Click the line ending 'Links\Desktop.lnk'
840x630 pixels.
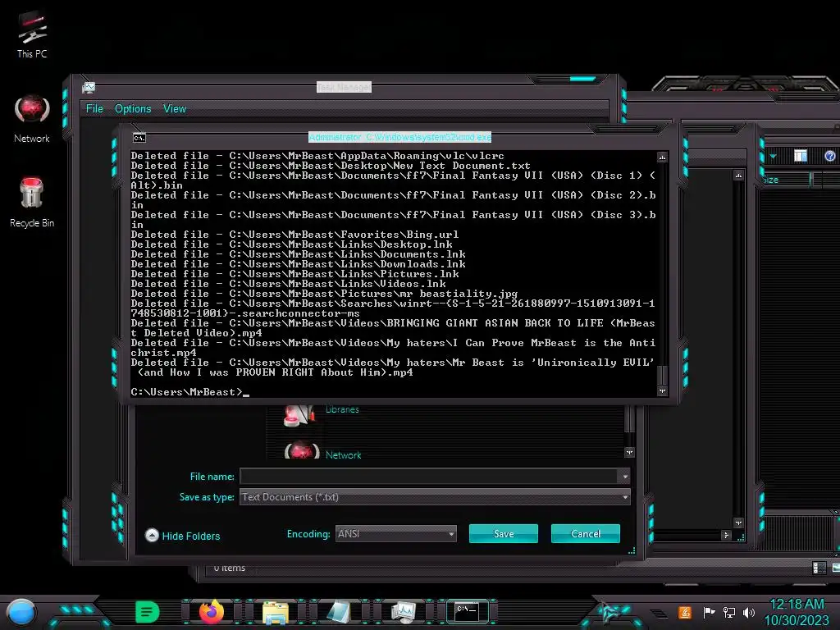(x=291, y=244)
